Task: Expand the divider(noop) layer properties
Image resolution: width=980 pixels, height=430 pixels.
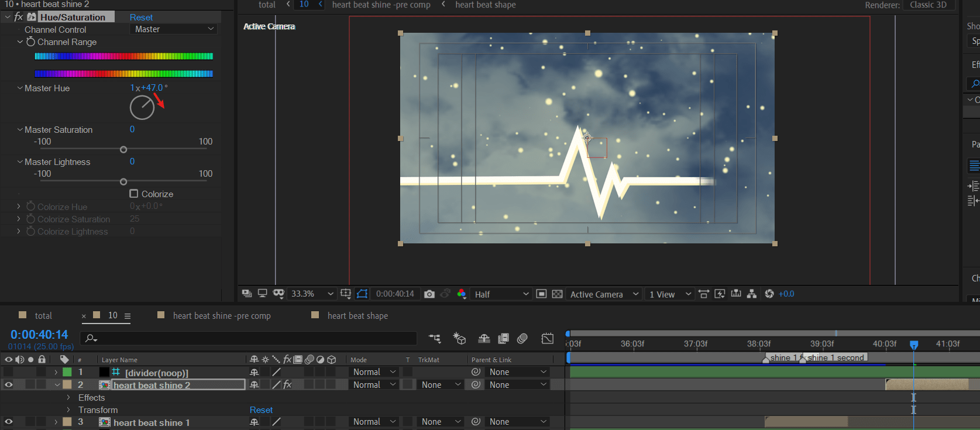Action: [x=56, y=372]
